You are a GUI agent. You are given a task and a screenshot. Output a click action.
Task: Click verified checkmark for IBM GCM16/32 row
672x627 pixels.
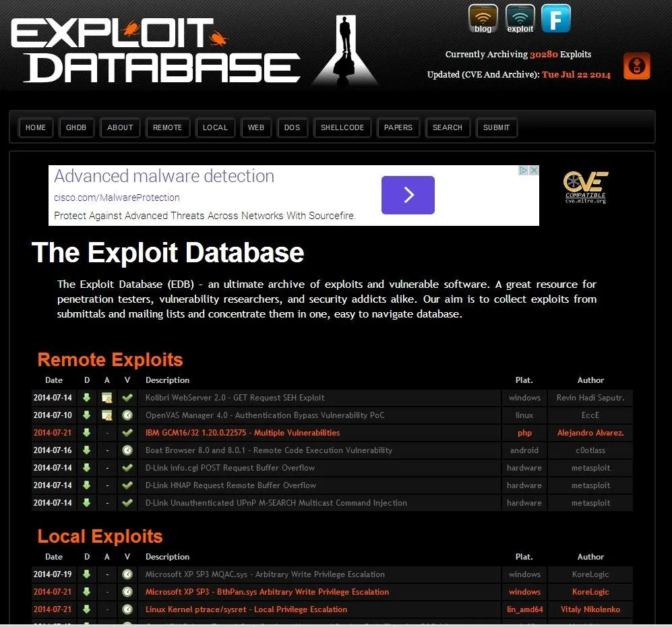[x=127, y=433]
